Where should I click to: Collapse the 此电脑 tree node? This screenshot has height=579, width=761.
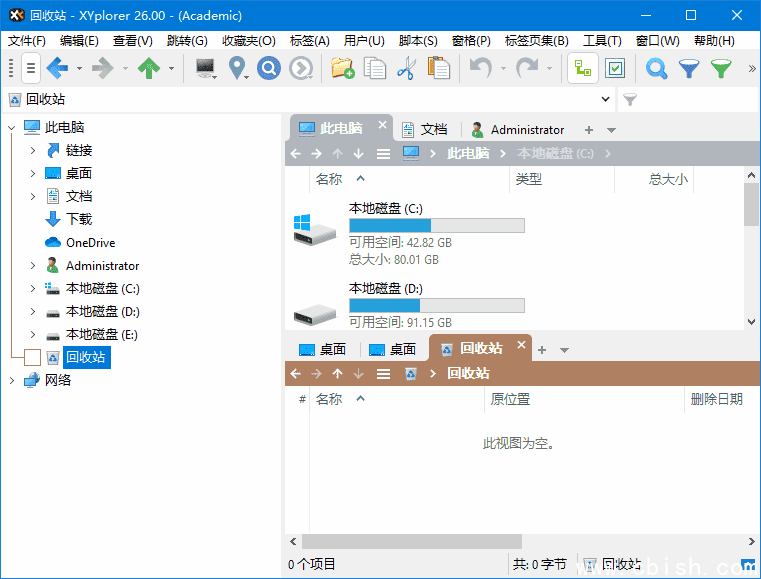click(x=12, y=128)
